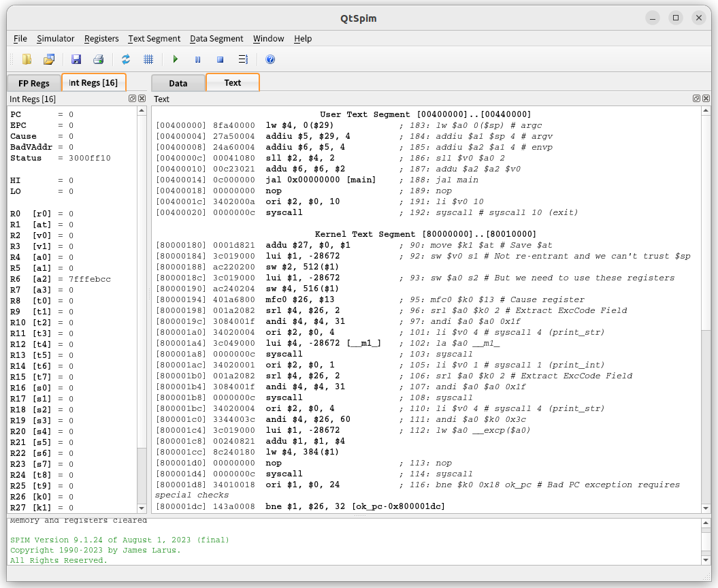Click the ori $2, $0, 10 instruction line
This screenshot has width=718, height=588.
320,201
